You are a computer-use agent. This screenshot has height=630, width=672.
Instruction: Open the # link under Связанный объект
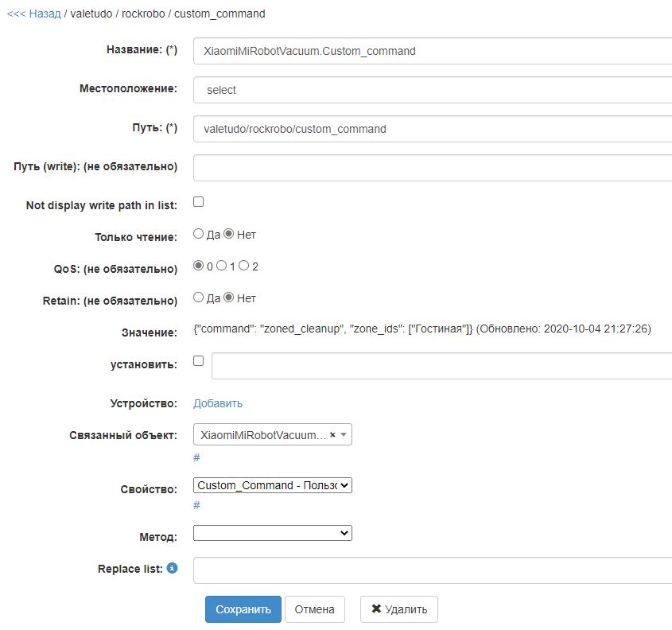tap(196, 457)
